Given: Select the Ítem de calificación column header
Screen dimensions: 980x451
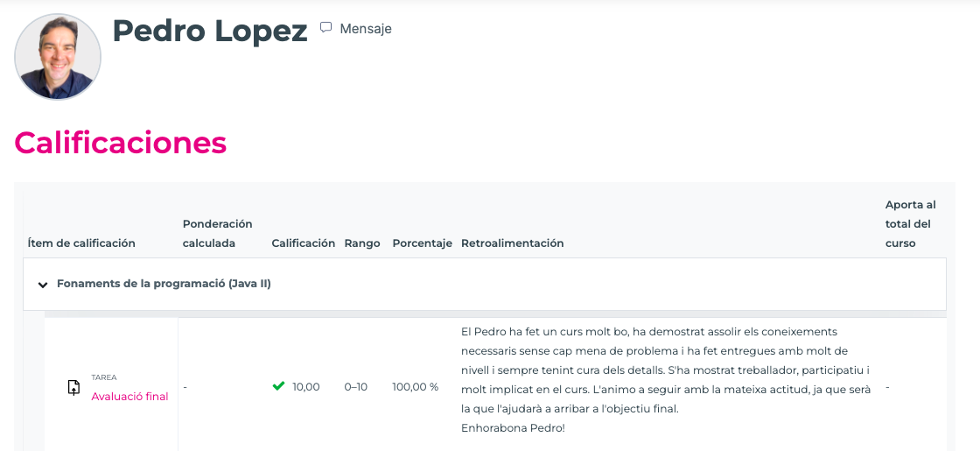Looking at the screenshot, I should 81,243.
